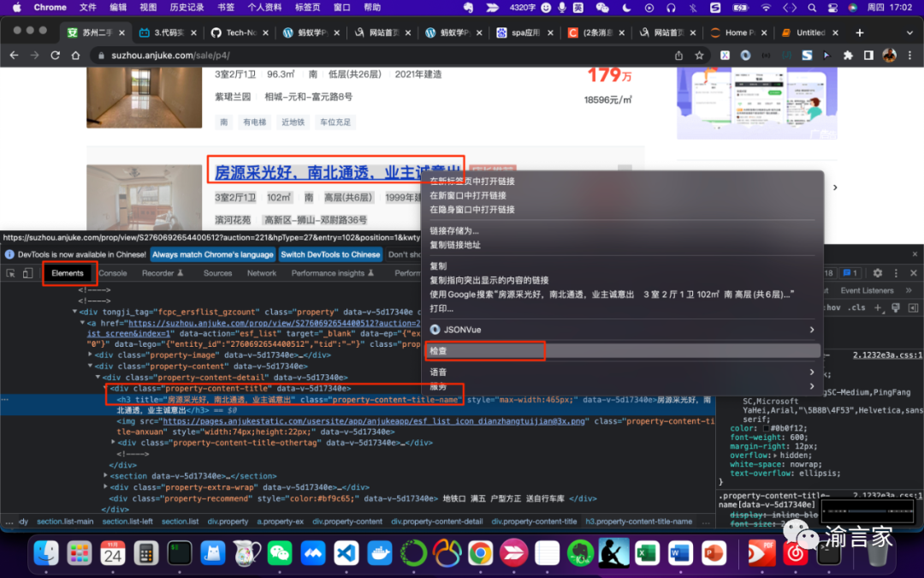Select a.property-ex breadcrumb

pyautogui.click(x=280, y=521)
